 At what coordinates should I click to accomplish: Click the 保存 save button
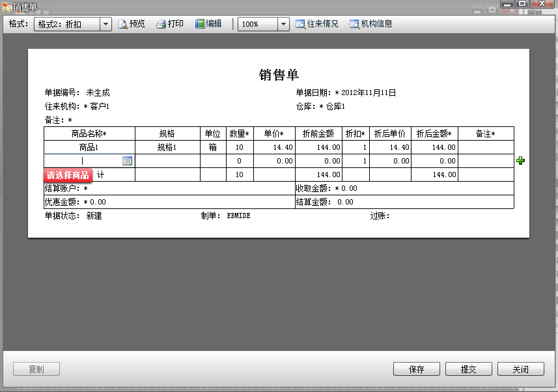click(416, 369)
